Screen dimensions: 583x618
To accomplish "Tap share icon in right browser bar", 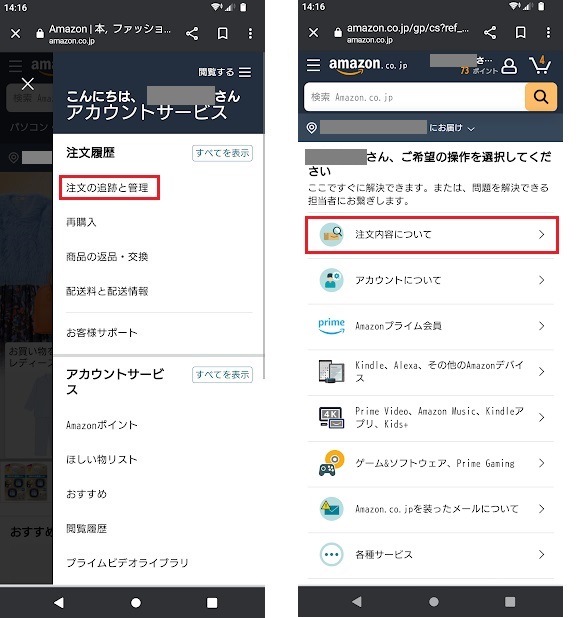I will (x=490, y=33).
